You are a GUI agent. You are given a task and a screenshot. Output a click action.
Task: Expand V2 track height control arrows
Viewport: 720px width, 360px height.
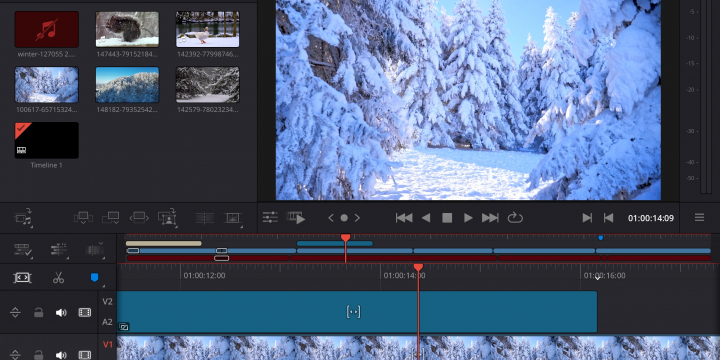tap(15, 313)
